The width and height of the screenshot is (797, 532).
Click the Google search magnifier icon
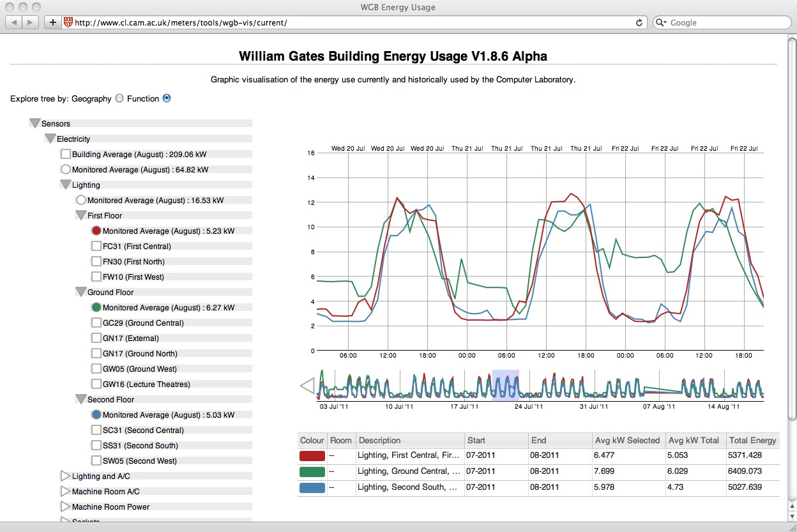point(661,22)
